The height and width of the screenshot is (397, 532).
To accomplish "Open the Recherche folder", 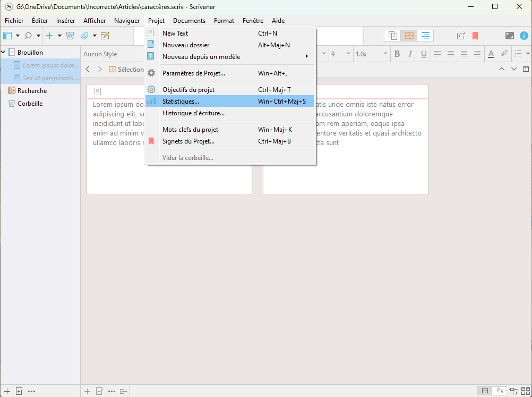I will click(32, 91).
